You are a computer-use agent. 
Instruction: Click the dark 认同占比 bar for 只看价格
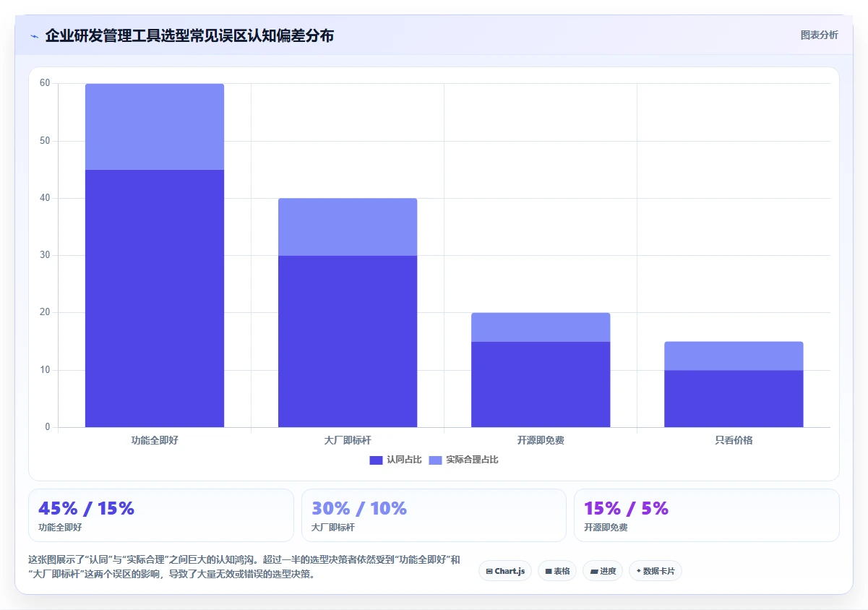[734, 399]
